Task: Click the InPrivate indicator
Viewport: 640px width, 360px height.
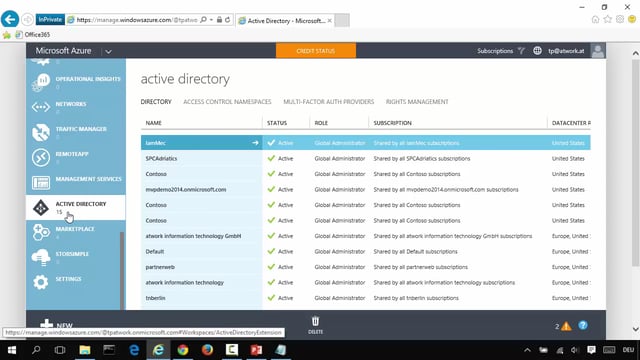Action: click(50, 19)
